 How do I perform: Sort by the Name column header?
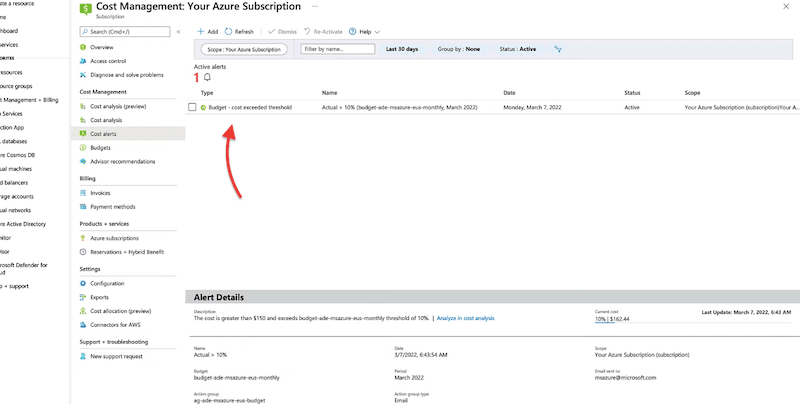click(330, 93)
